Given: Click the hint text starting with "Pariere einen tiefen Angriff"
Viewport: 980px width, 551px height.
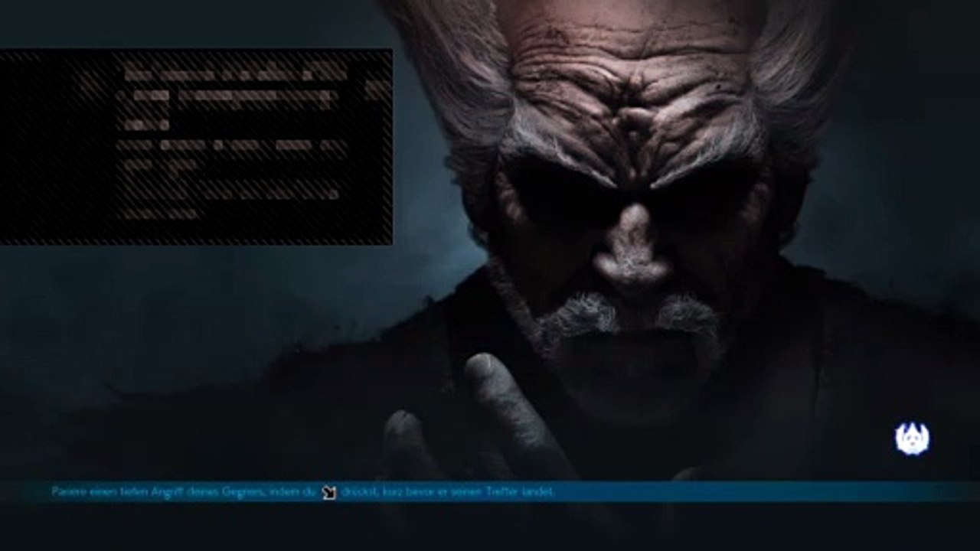Looking at the screenshot, I should click(303, 491).
